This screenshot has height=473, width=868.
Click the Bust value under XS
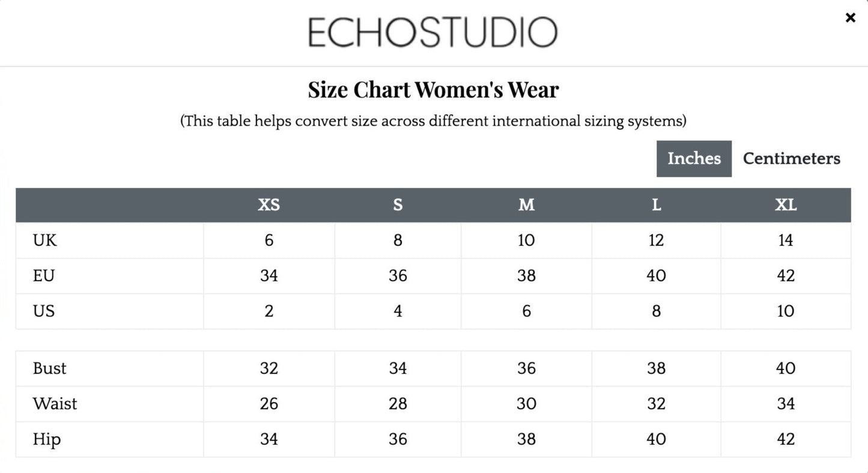point(269,368)
